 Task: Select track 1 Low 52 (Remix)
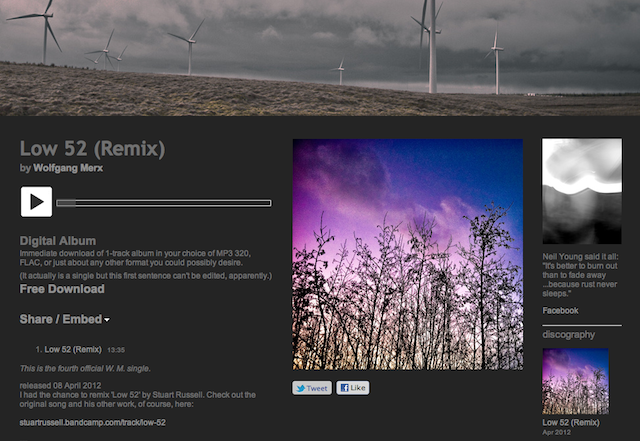73,349
